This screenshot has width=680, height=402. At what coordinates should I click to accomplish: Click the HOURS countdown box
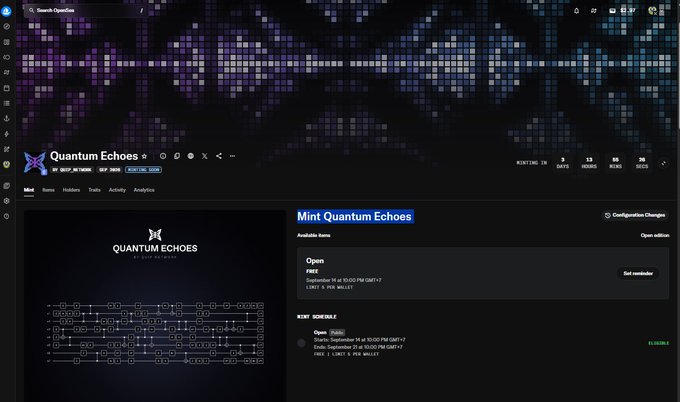(x=589, y=163)
